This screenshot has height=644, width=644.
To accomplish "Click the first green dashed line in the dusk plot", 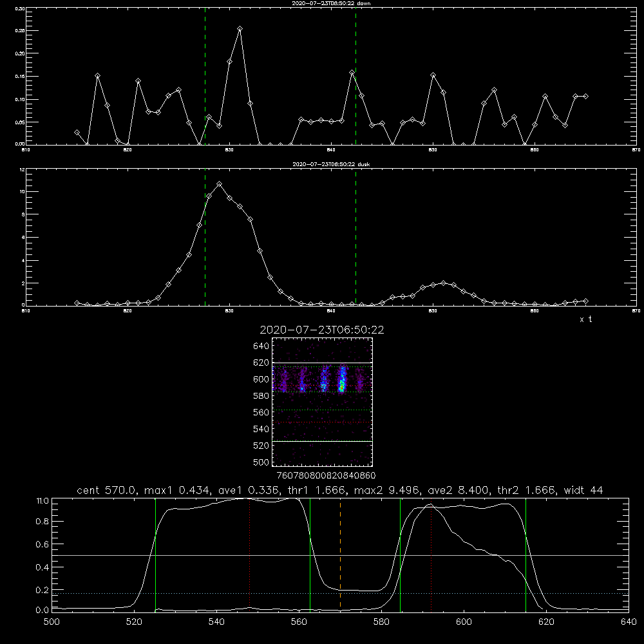I will coord(205,238).
